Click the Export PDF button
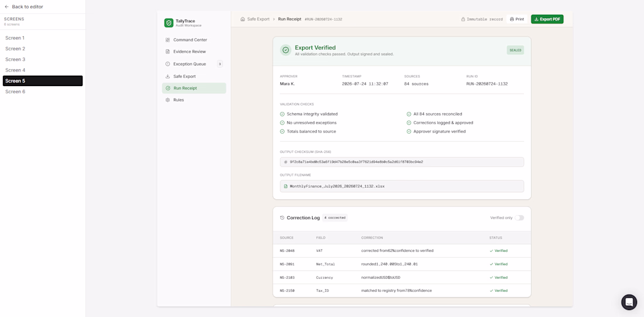644x317 pixels. tap(547, 19)
